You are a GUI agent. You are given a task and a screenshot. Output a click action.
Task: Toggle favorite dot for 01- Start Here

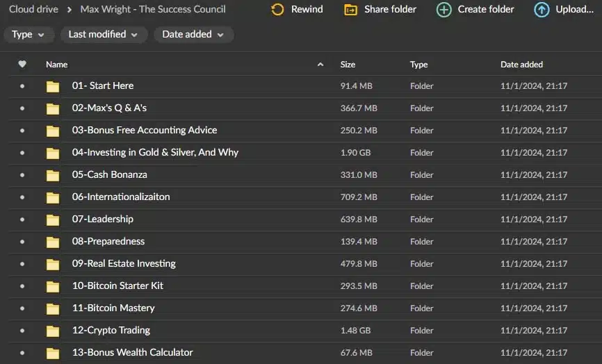coord(22,86)
